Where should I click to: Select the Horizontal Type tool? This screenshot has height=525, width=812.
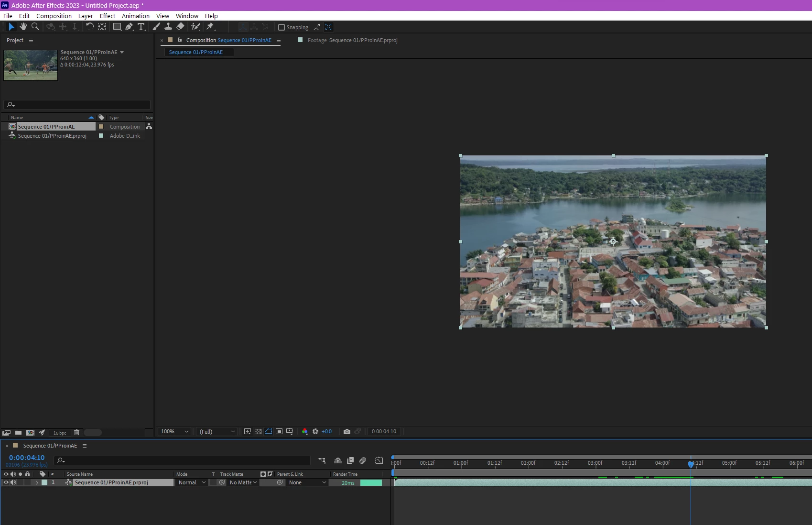[141, 27]
